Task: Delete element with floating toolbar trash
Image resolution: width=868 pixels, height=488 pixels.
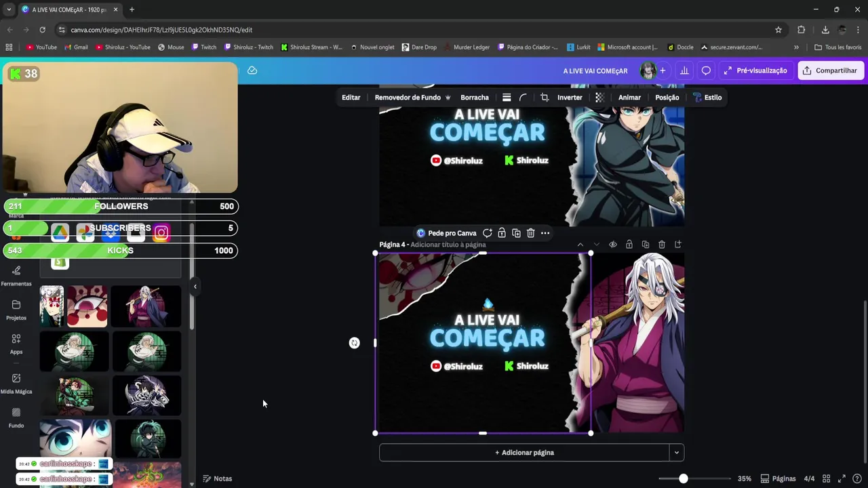Action: coord(530,233)
